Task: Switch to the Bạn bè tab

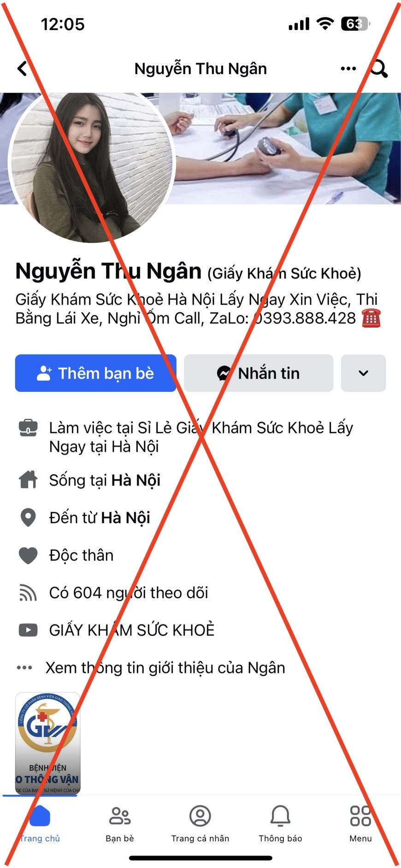Action: pyautogui.click(x=120, y=824)
